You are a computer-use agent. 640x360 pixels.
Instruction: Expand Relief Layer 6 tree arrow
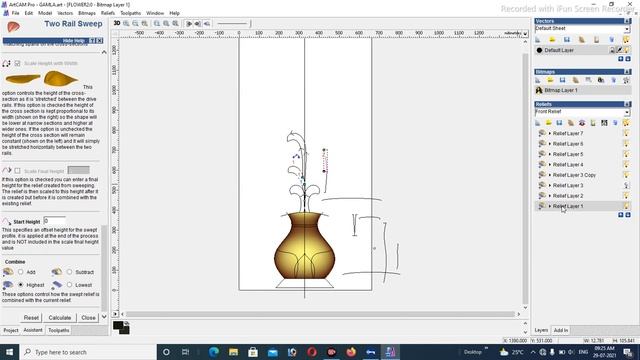point(550,144)
